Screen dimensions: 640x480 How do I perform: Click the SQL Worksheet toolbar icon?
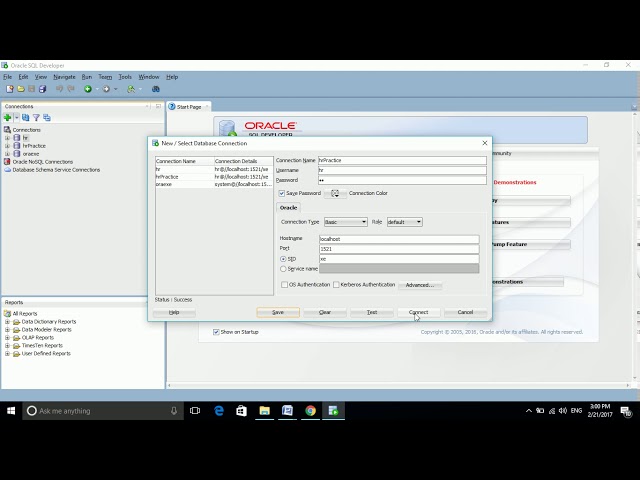131,89
